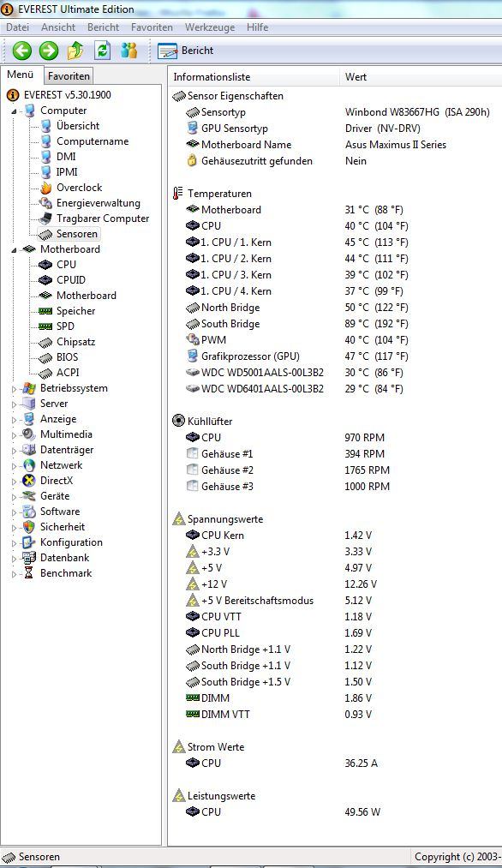The width and height of the screenshot is (502, 868).
Task: Click the CPUID chip icon
Action: pyautogui.click(x=46, y=280)
